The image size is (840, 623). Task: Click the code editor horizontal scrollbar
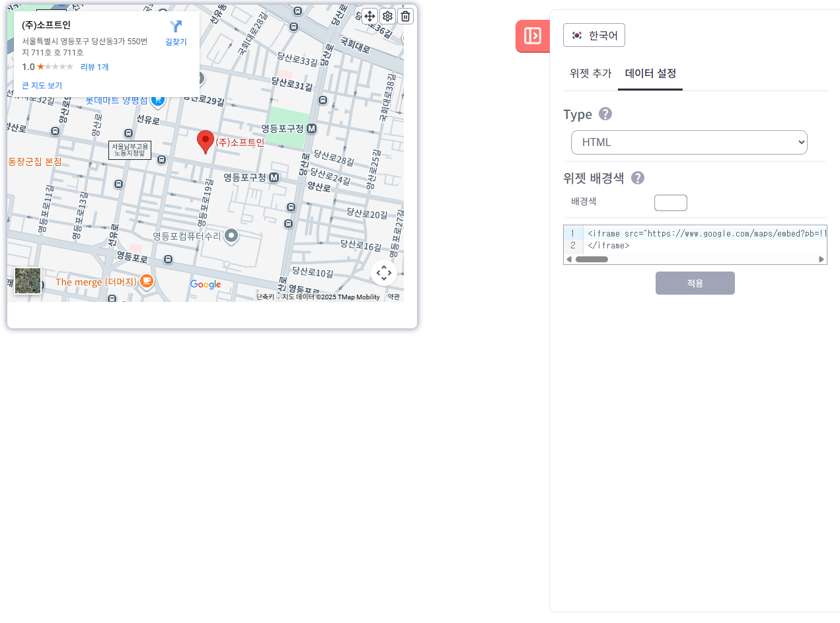[592, 259]
